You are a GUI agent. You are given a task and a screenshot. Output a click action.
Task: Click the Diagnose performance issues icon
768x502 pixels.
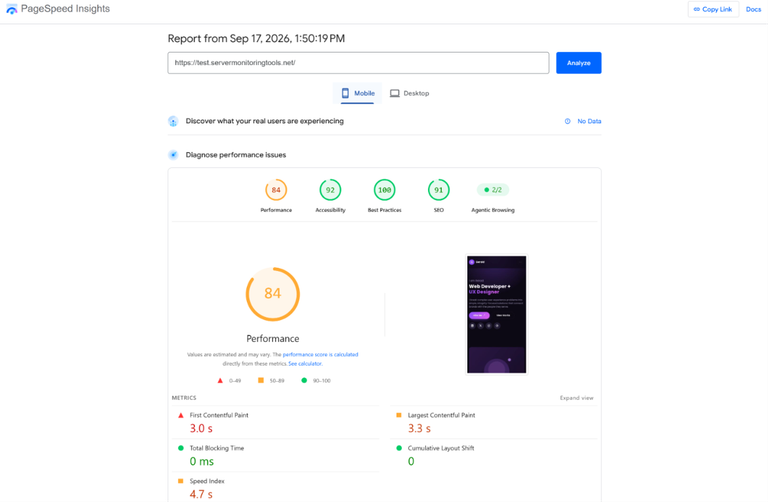pos(173,155)
